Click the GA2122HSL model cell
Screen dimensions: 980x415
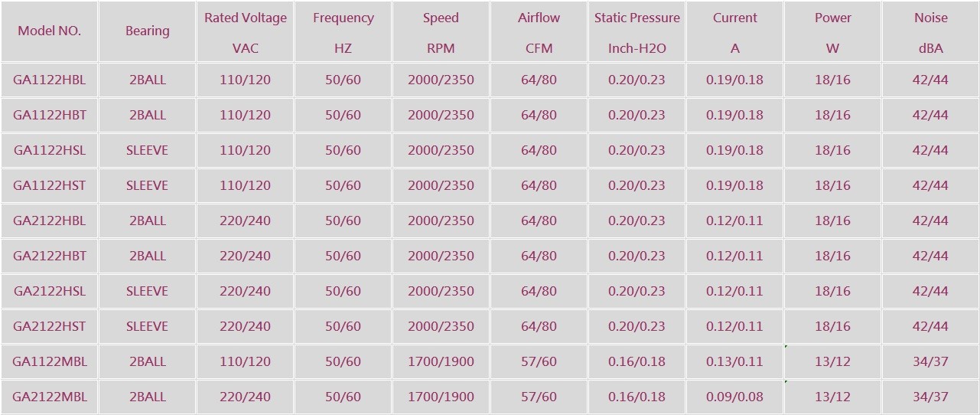(x=50, y=291)
